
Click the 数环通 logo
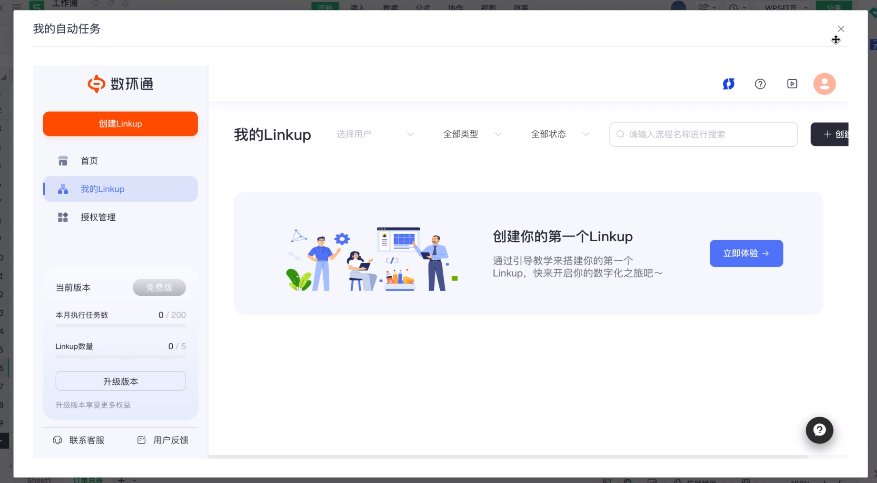tap(120, 84)
